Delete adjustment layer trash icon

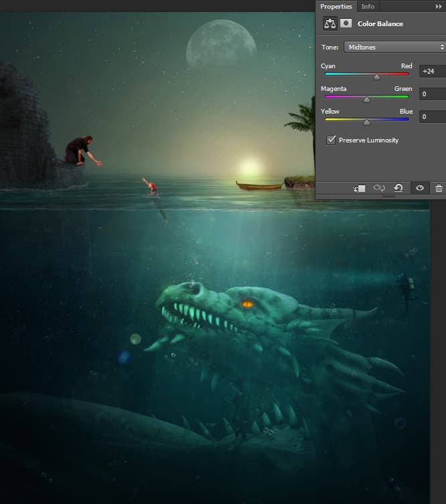click(439, 188)
